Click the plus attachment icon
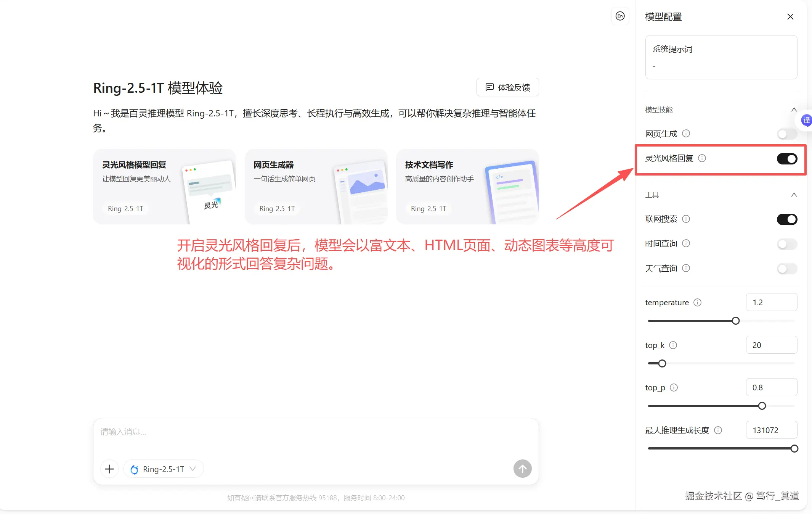The image size is (812, 514). coord(109,469)
